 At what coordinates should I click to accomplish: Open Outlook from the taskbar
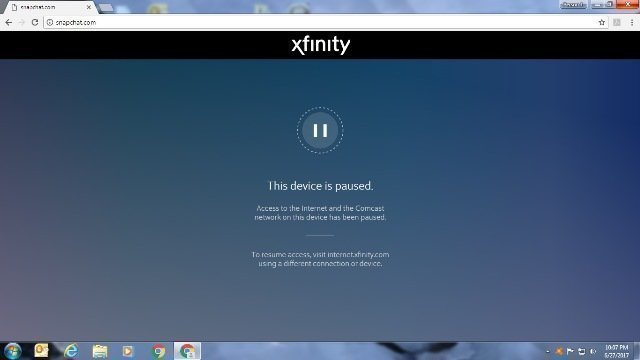coord(41,351)
